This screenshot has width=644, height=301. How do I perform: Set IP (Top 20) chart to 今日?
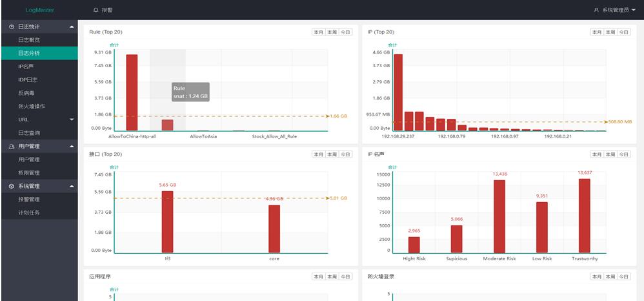pos(624,32)
